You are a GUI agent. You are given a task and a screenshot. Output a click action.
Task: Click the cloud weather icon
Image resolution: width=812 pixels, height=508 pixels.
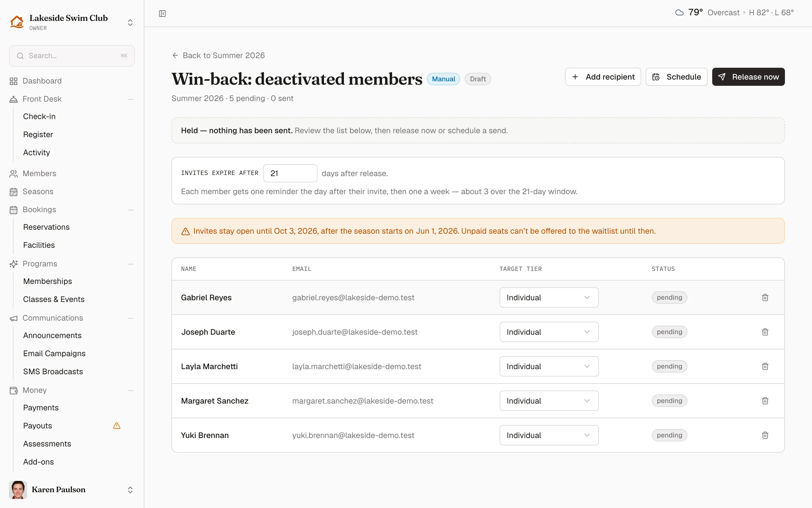coord(679,13)
